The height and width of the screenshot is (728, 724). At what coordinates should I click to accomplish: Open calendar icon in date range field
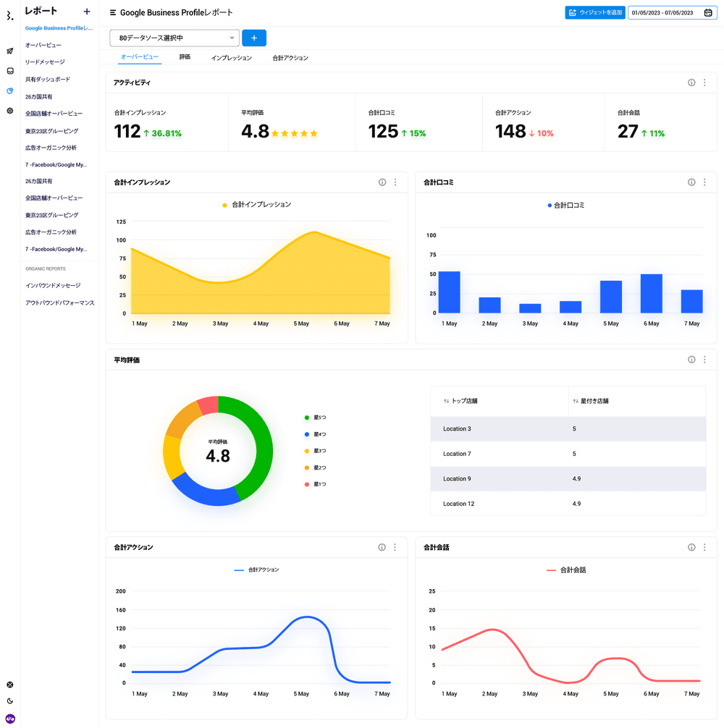tap(707, 12)
